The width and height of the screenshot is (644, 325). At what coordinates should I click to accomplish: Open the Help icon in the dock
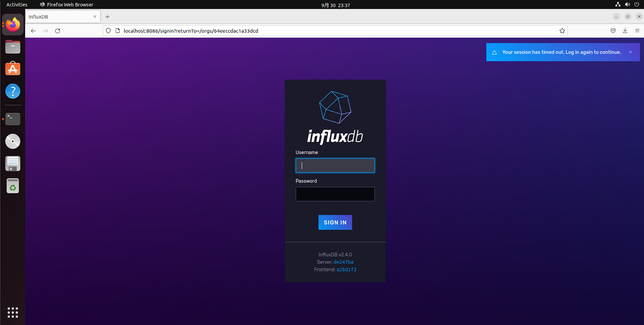pos(13,91)
